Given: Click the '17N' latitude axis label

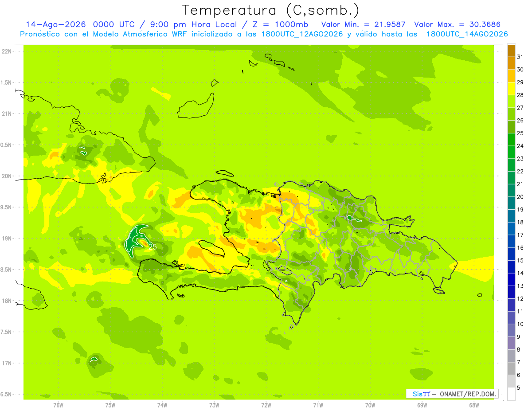Looking at the screenshot, I should 7,363.
